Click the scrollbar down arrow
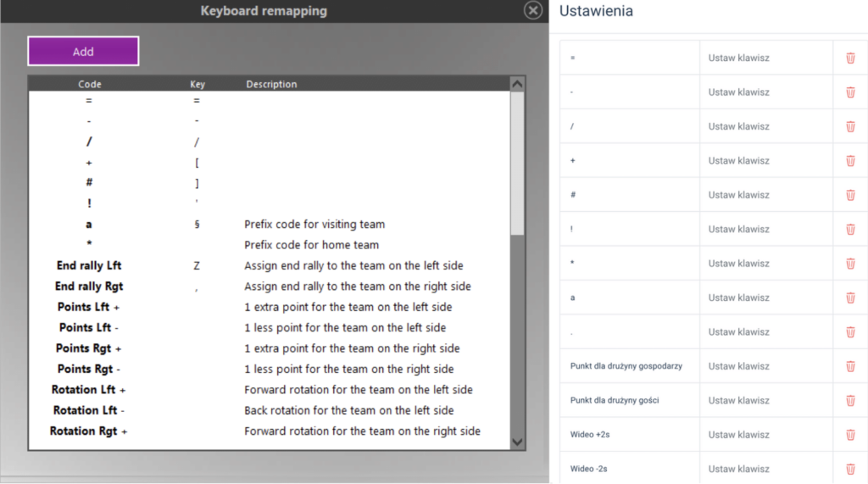Viewport: 868px width, 484px height. click(x=517, y=442)
